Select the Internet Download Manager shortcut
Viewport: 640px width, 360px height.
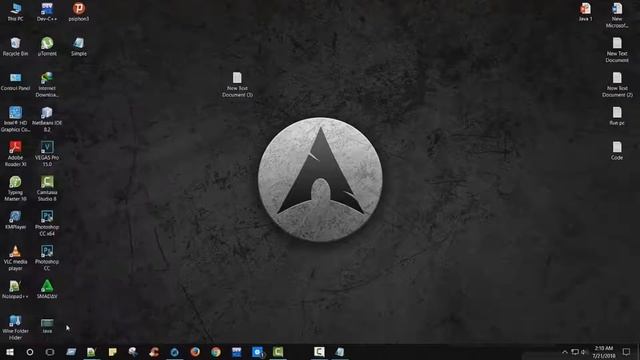click(47, 84)
